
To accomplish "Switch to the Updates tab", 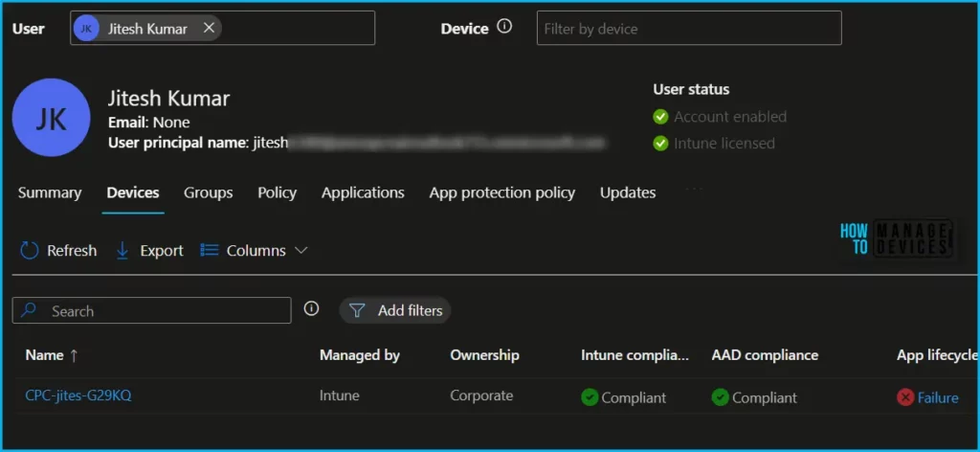I will pyautogui.click(x=628, y=192).
